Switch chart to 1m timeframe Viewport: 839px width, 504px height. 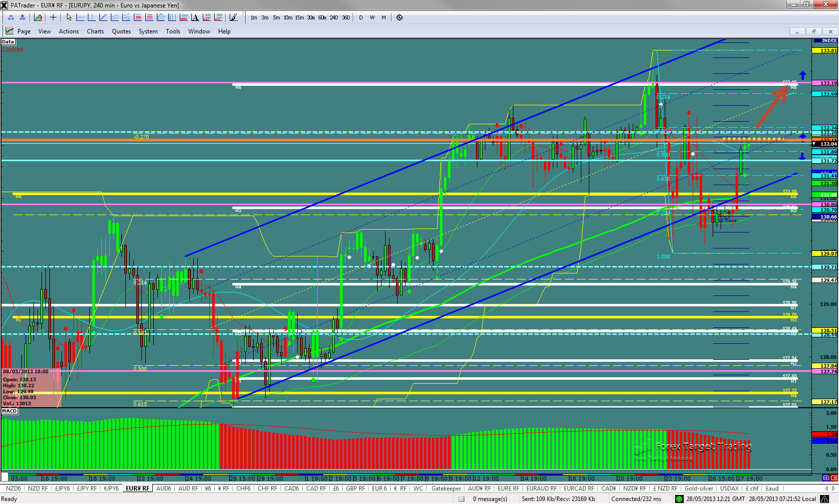tap(254, 17)
